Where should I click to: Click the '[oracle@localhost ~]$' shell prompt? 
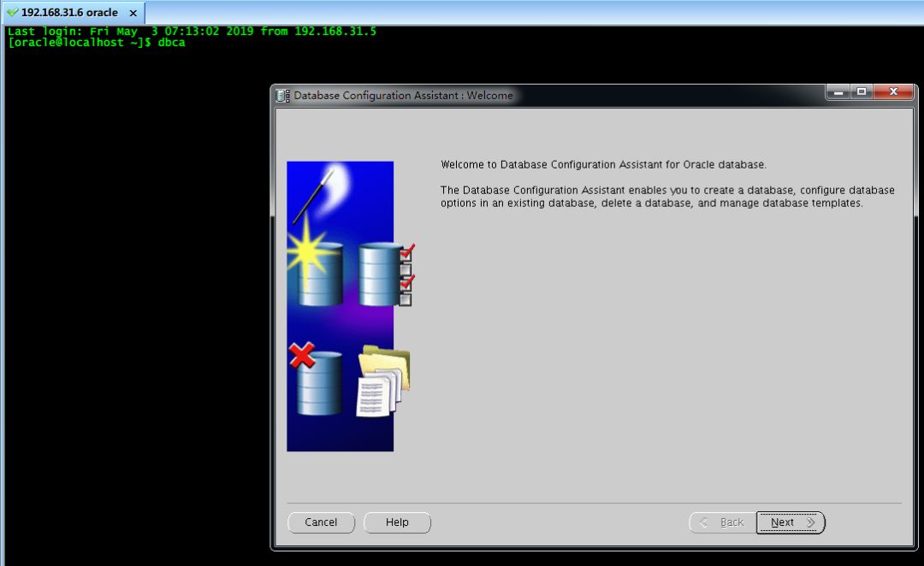point(80,43)
